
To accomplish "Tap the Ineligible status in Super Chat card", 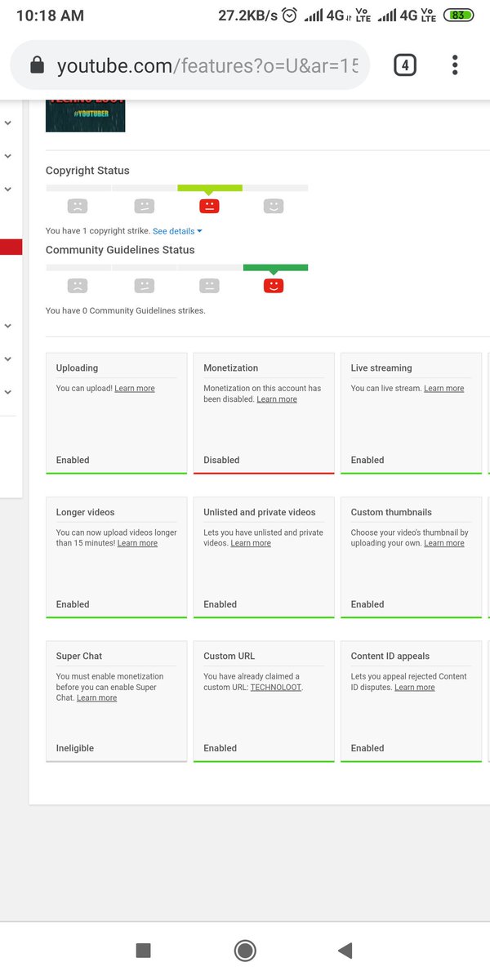I will (75, 748).
